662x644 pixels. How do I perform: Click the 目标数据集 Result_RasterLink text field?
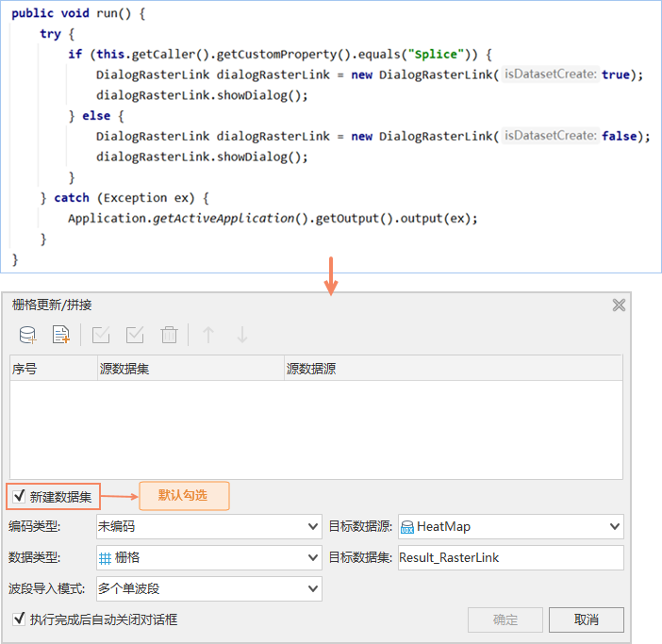pyautogui.click(x=510, y=557)
